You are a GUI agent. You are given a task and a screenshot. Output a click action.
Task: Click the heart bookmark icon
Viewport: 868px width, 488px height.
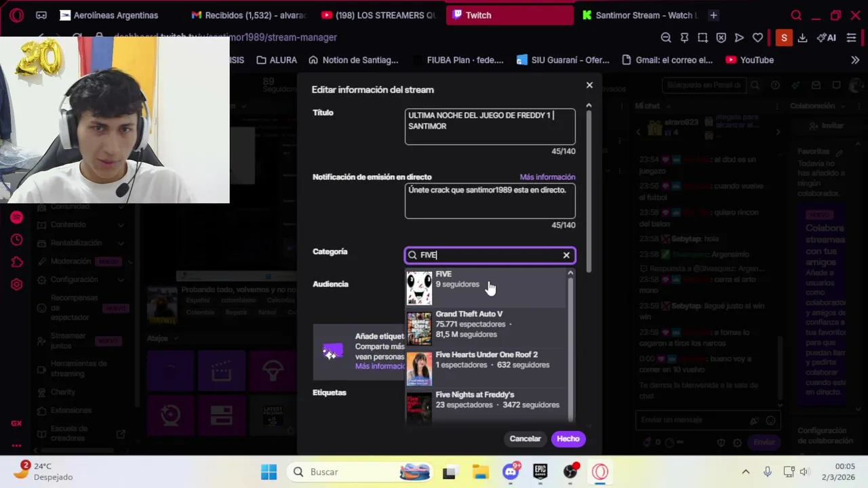tap(757, 38)
